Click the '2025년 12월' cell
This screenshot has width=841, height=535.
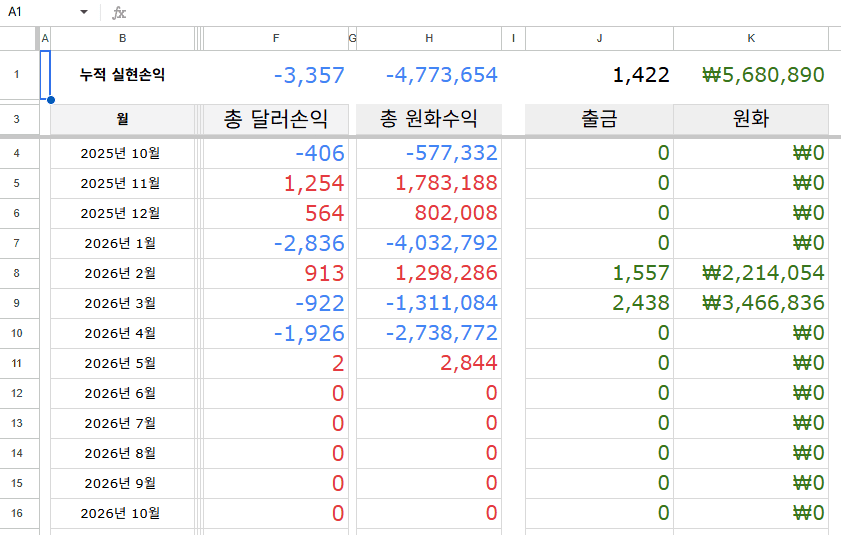122,214
